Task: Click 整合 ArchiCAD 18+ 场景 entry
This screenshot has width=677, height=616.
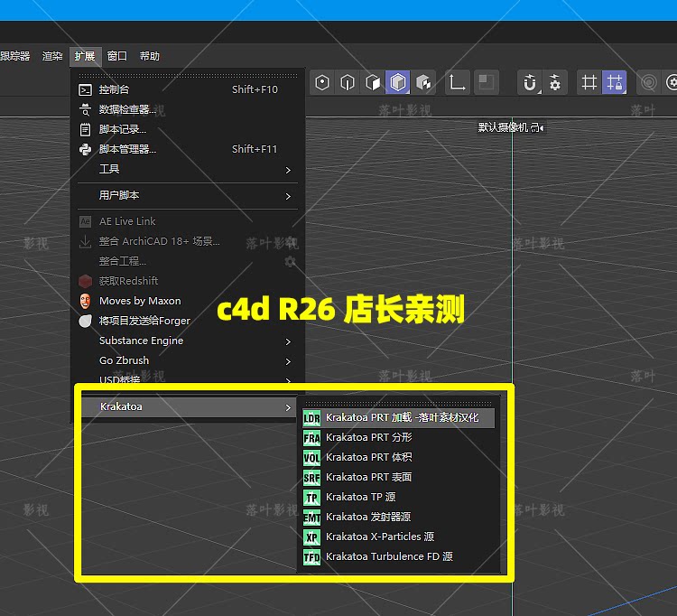Action: pyautogui.click(x=188, y=241)
